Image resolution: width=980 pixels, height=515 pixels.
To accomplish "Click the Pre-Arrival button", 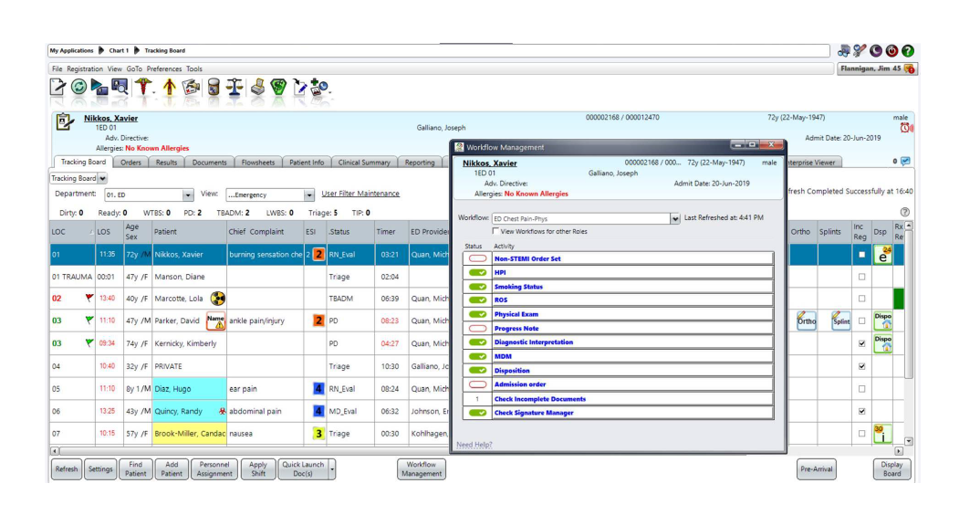I will coord(816,468).
